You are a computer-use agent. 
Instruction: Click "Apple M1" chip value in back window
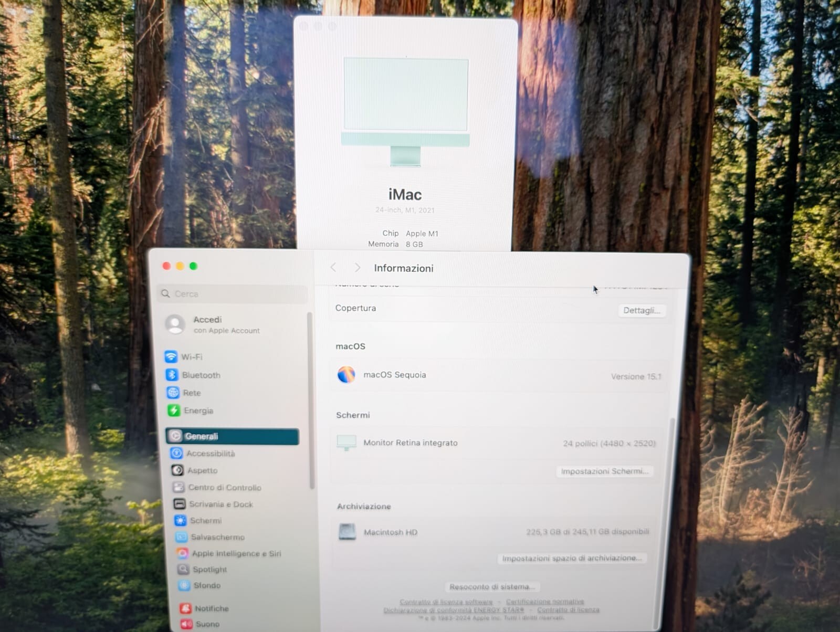[x=422, y=234]
